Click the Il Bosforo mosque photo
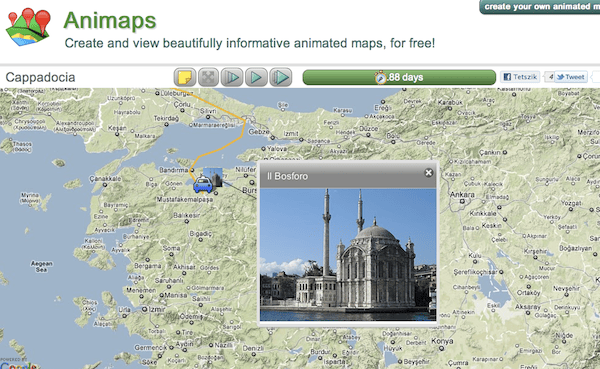 coord(348,255)
